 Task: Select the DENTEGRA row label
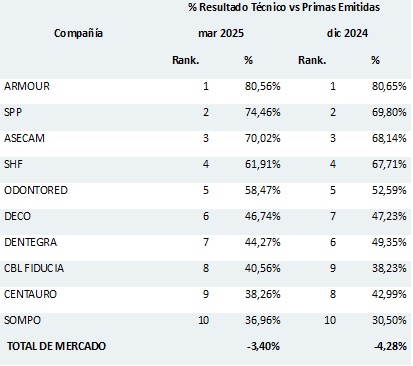pos(31,242)
